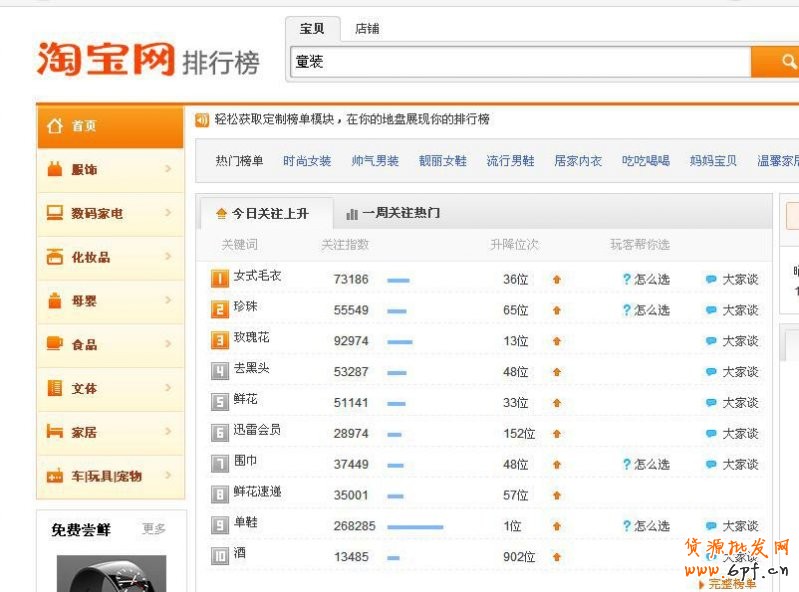Image resolution: width=799 pixels, height=592 pixels.
Task: Click the 食品 category icon
Action: (x=55, y=344)
